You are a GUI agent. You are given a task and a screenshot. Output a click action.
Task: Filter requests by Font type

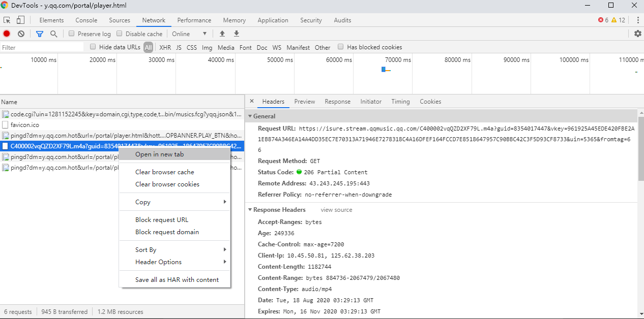246,47
